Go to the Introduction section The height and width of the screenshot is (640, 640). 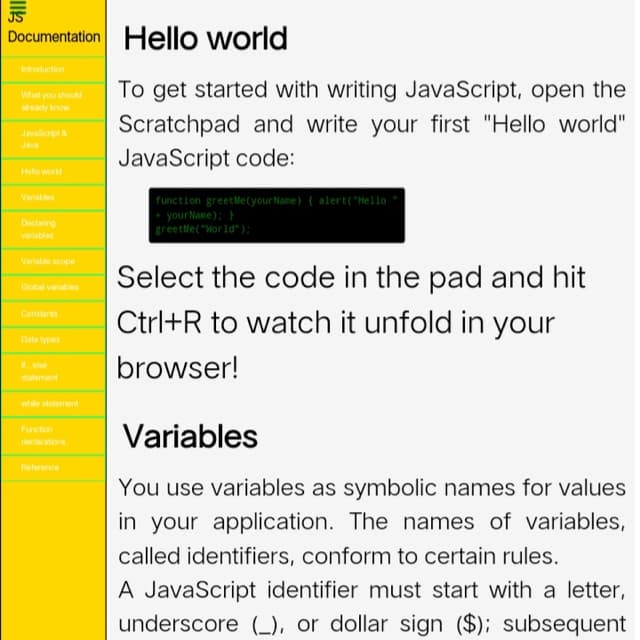53,69
